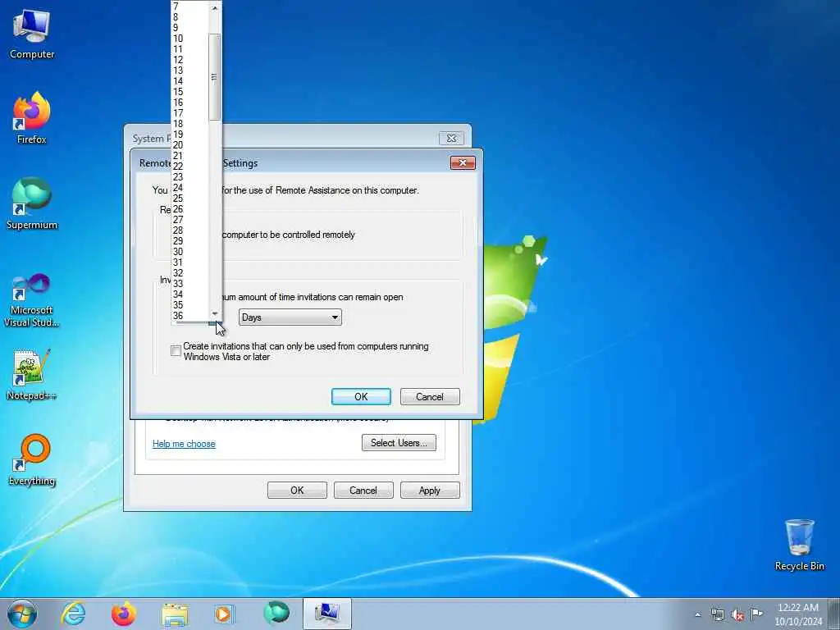
Task: Choose 18 from the number list
Action: point(189,124)
